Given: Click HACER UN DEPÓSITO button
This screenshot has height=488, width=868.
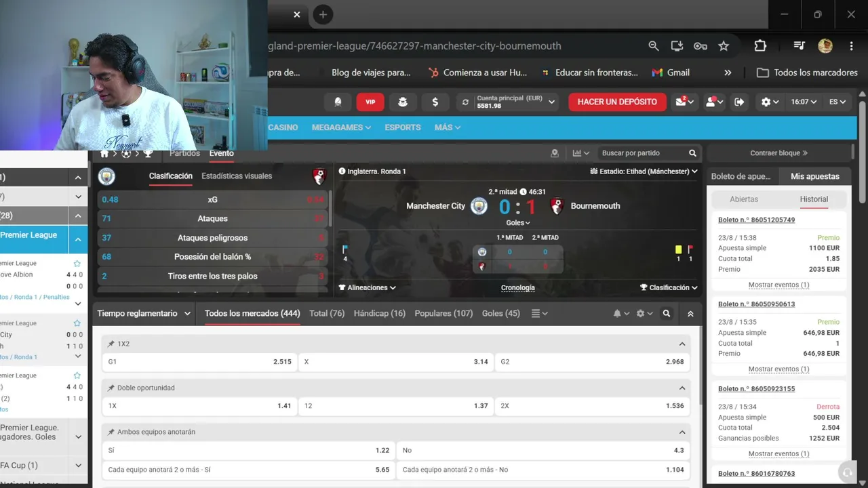Looking at the screenshot, I should pyautogui.click(x=617, y=102).
